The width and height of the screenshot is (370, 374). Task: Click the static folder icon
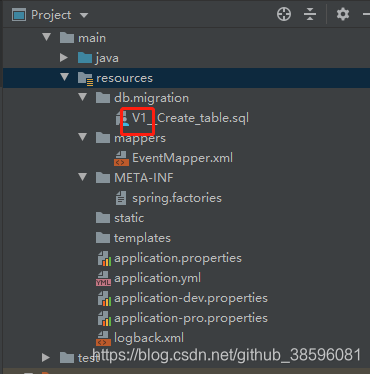click(103, 218)
